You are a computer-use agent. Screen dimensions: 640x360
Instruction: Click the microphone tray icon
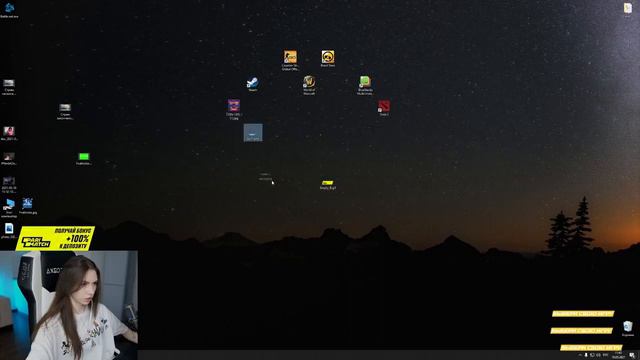(586, 356)
